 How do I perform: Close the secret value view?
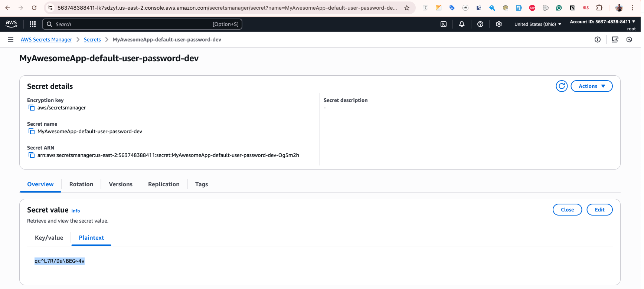click(x=567, y=210)
